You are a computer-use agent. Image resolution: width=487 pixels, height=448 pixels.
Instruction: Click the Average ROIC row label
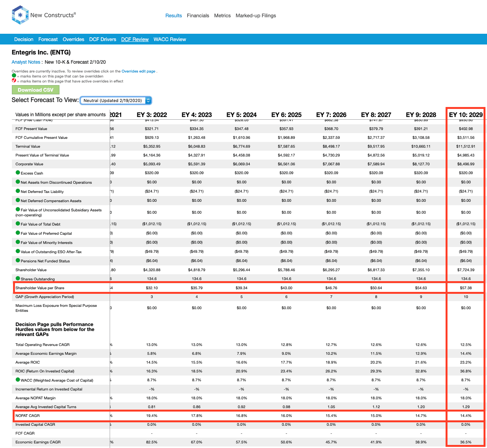(x=28, y=362)
